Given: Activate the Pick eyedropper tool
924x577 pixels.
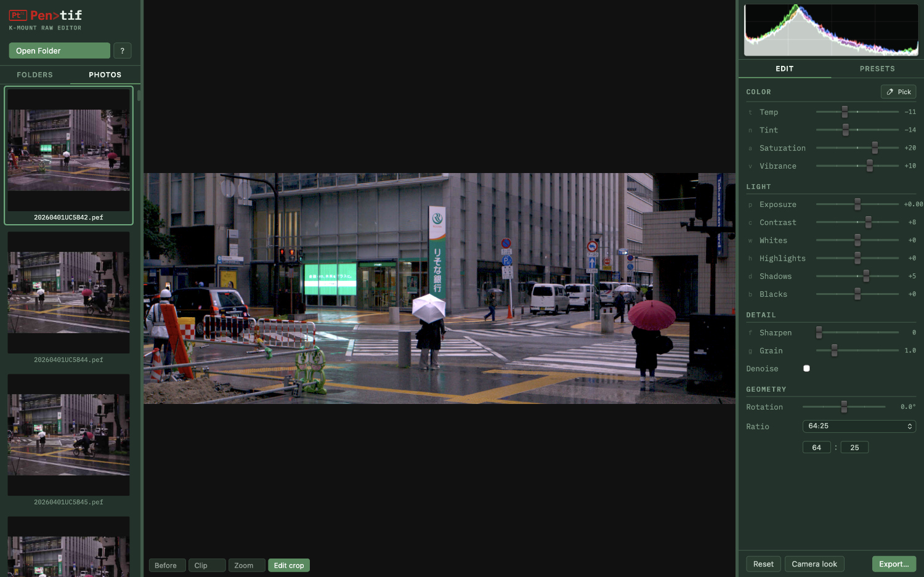Looking at the screenshot, I should [898, 92].
